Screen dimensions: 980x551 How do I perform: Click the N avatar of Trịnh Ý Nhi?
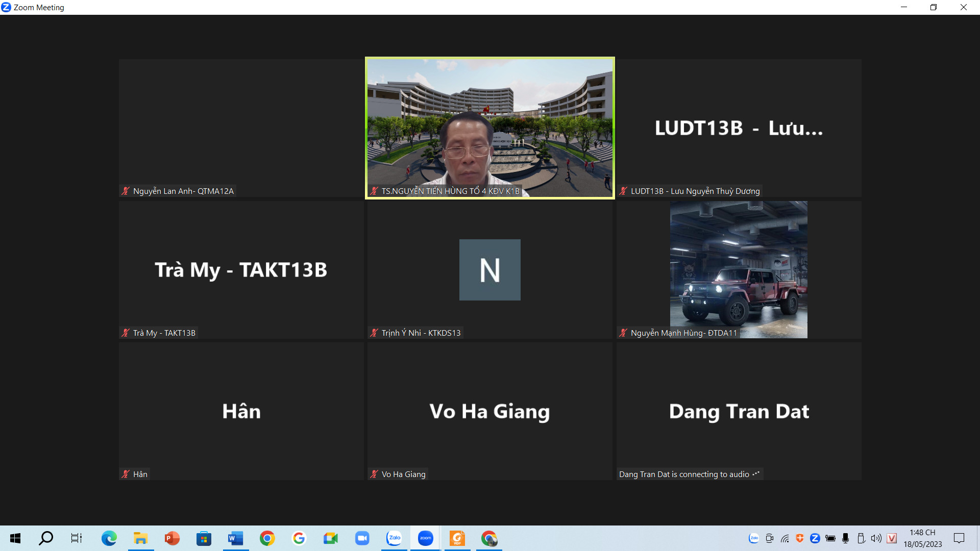489,270
